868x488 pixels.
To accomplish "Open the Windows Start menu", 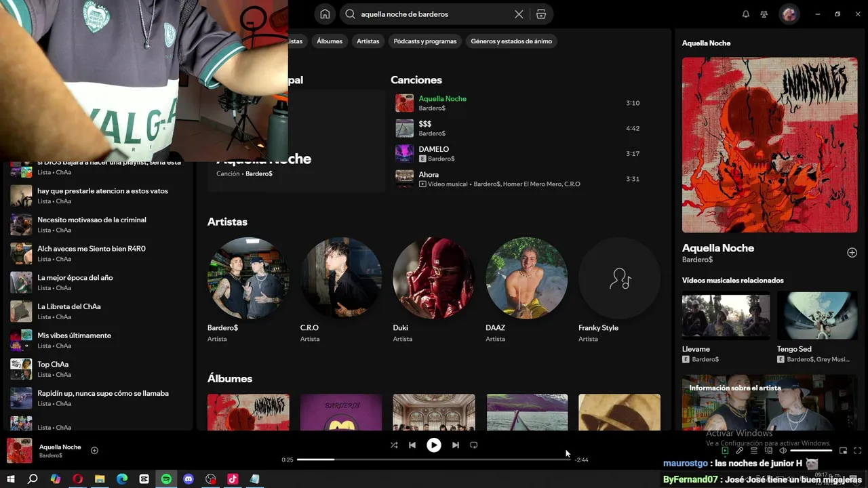I will [10, 479].
